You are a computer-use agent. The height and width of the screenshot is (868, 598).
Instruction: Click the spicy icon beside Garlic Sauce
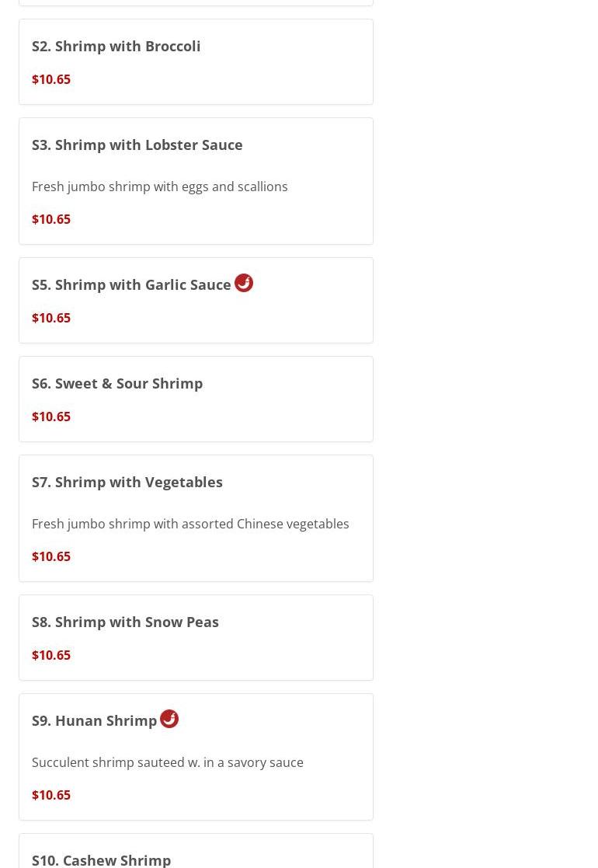click(x=244, y=283)
